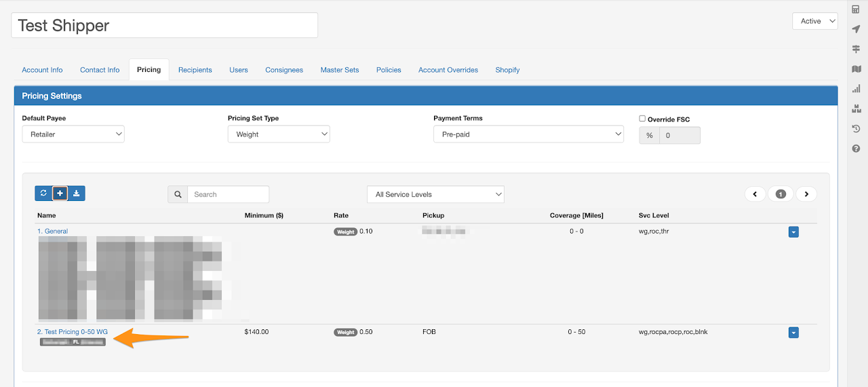Open the 1. General pricing link

coord(52,232)
